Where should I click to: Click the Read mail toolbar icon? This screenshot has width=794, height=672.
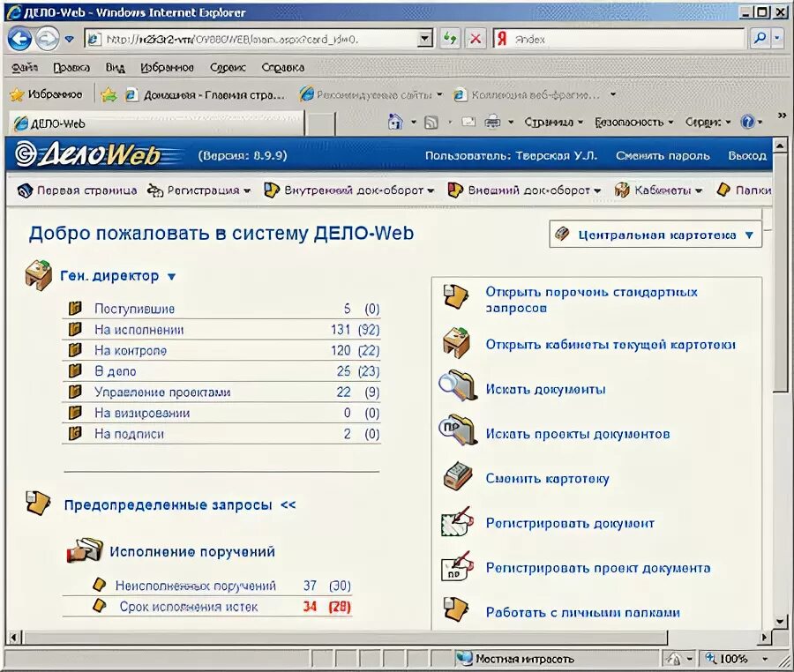coord(469,122)
